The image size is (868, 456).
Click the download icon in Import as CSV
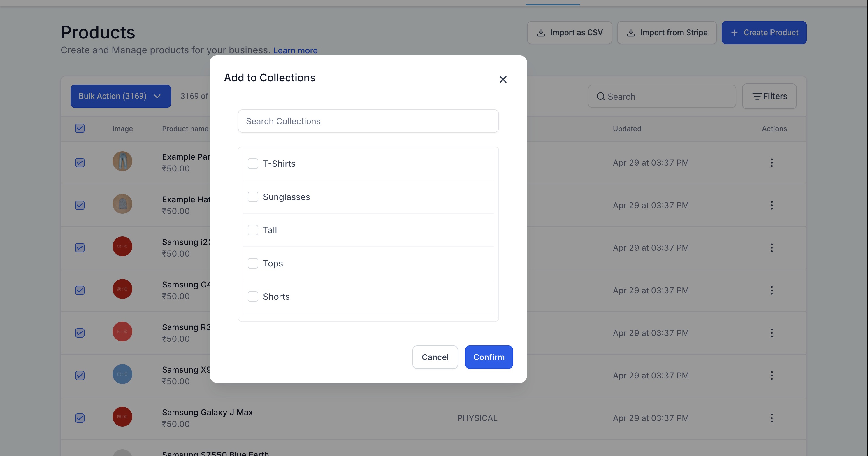[541, 33]
